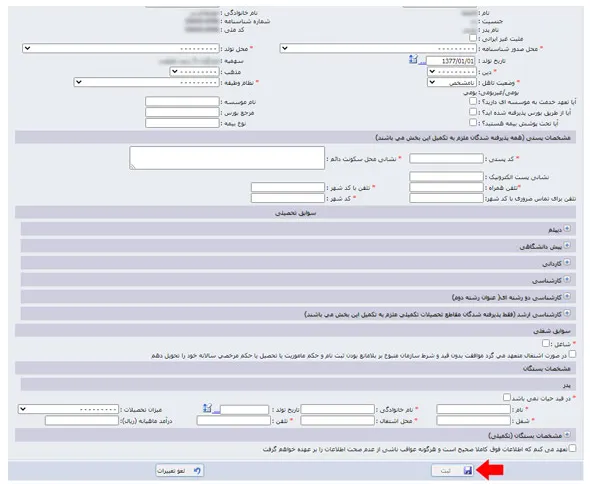The image size is (590, 484).
Task: Focus father's نام خانوادگی field
Action: [338, 409]
